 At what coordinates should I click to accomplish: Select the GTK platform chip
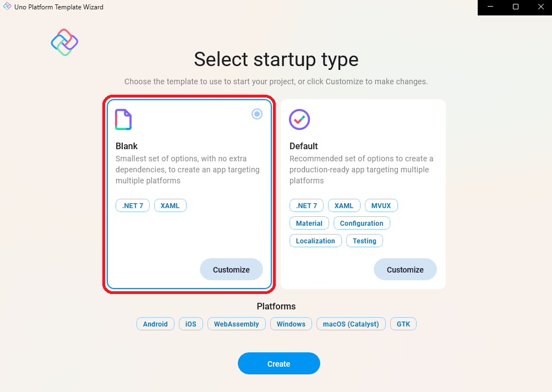[x=403, y=324]
